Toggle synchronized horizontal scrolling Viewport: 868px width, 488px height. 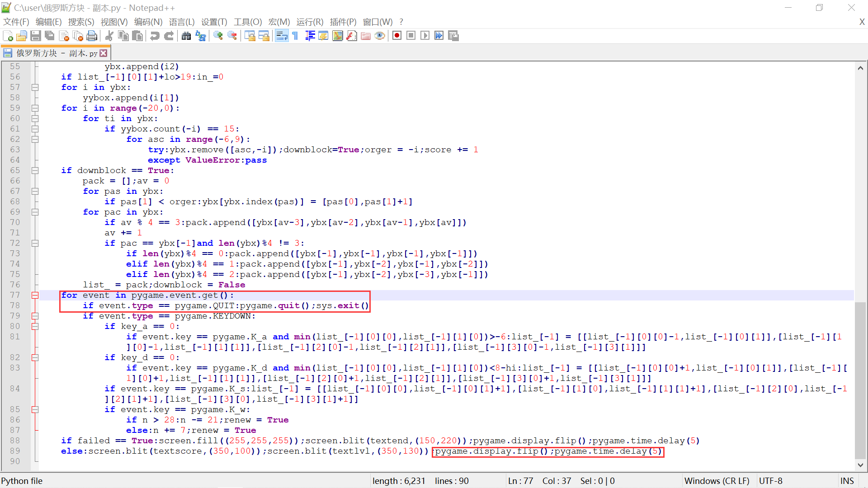click(x=264, y=36)
